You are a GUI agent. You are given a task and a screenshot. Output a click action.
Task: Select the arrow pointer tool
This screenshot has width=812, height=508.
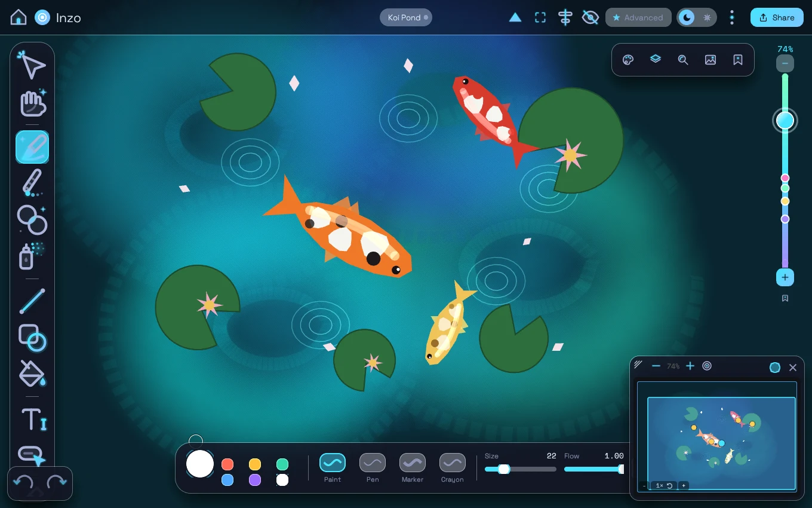point(32,65)
